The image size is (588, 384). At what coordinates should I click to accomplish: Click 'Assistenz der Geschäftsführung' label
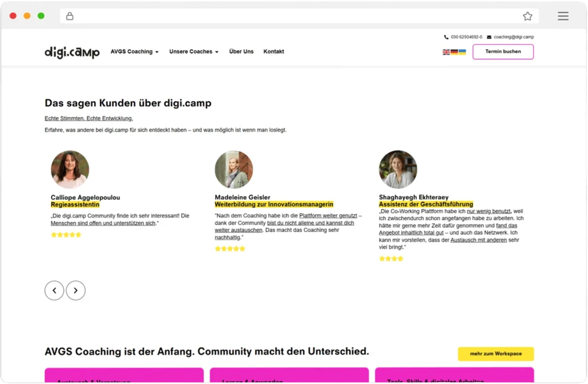pyautogui.click(x=426, y=204)
